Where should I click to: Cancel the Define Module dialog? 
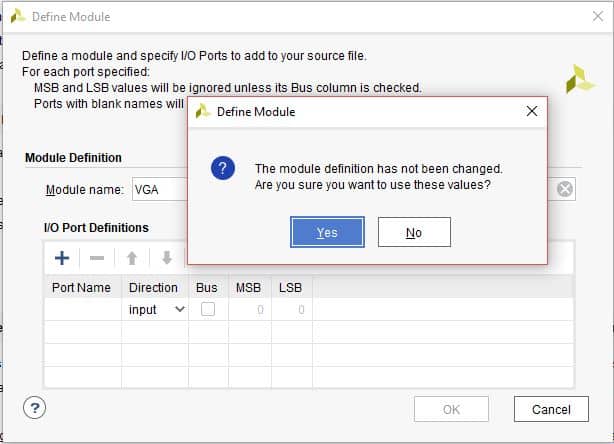point(551,409)
